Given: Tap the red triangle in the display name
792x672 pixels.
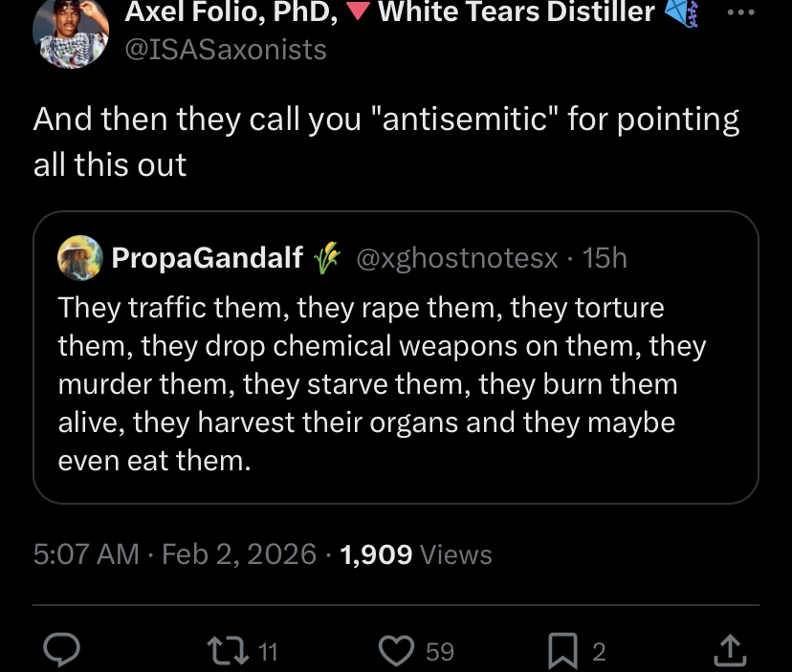Looking at the screenshot, I should (360, 13).
